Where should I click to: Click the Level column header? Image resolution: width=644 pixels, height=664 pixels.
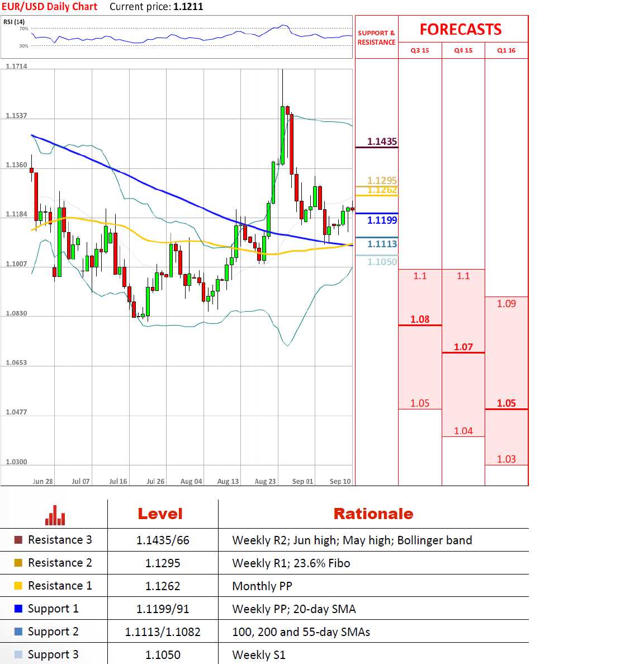(160, 514)
